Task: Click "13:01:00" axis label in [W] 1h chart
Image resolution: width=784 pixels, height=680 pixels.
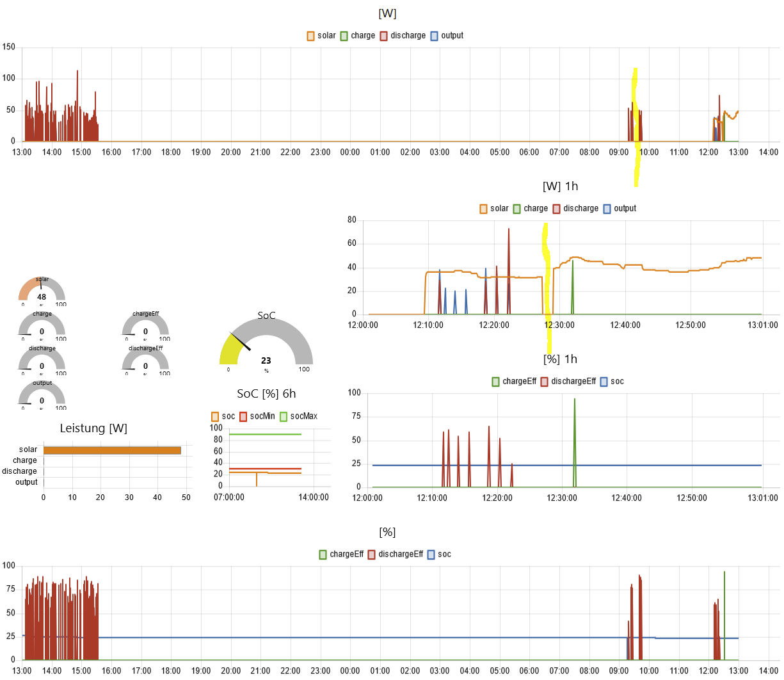Action: tap(762, 325)
